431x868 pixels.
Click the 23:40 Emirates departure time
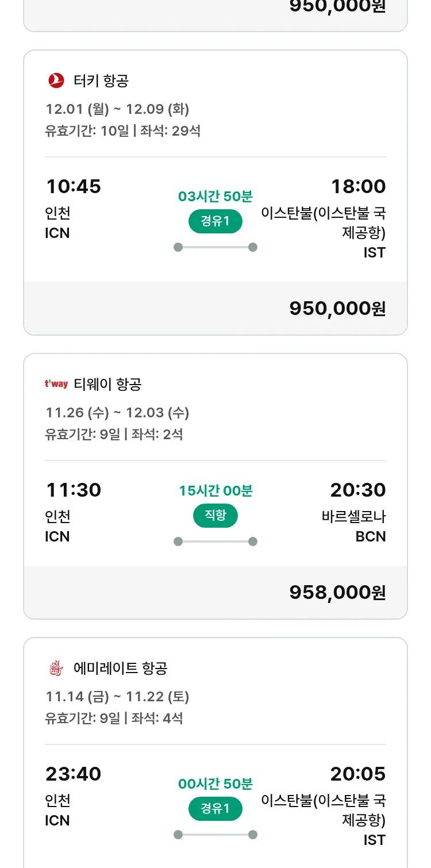(x=74, y=774)
